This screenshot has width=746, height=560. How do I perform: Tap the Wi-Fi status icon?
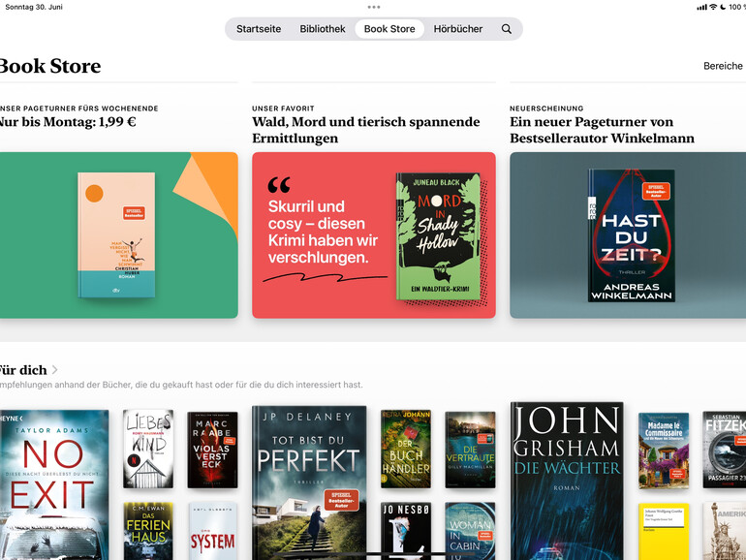coord(713,7)
